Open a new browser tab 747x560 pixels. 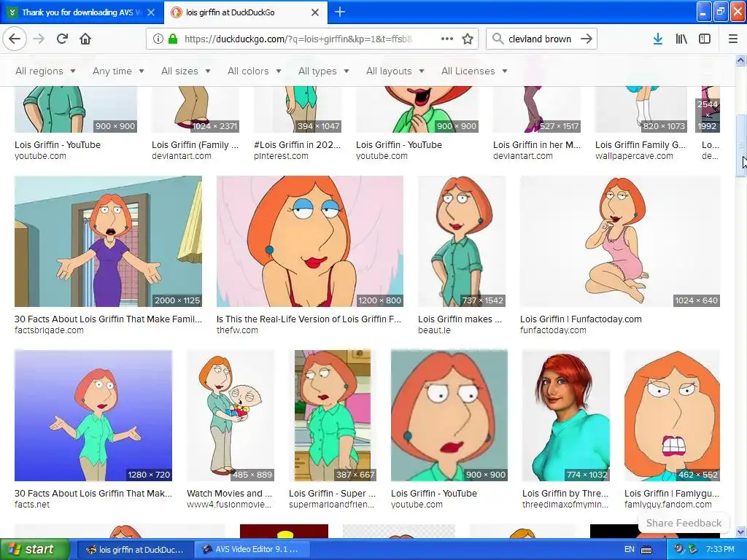coord(340,12)
